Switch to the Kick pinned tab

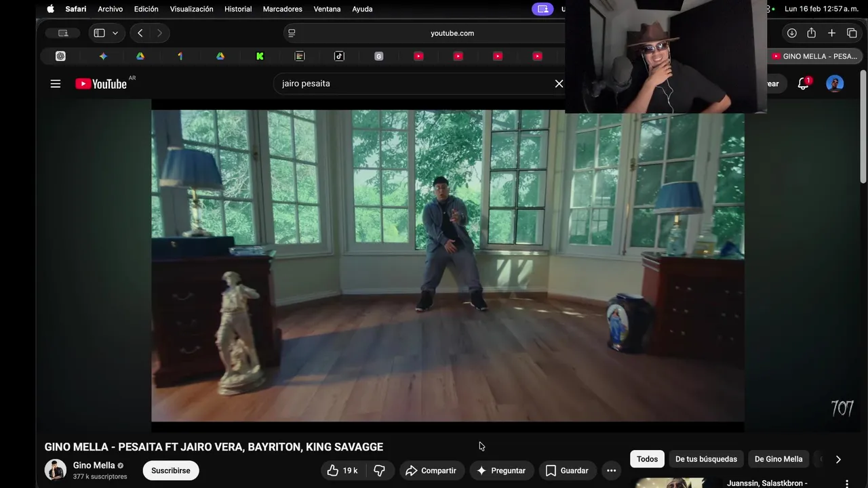(x=260, y=56)
